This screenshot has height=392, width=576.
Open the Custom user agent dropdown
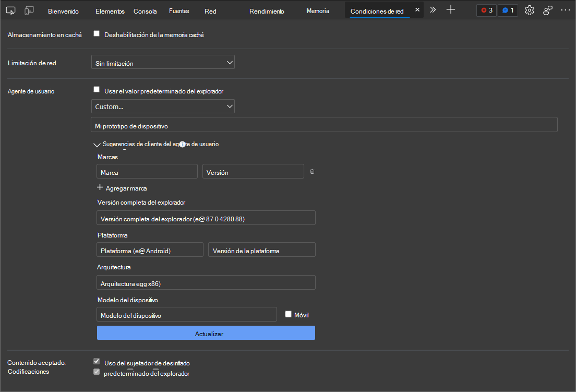click(x=163, y=106)
